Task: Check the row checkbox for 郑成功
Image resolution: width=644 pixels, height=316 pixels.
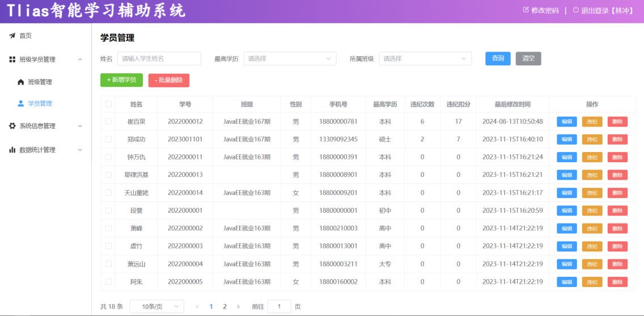Action: pos(108,140)
